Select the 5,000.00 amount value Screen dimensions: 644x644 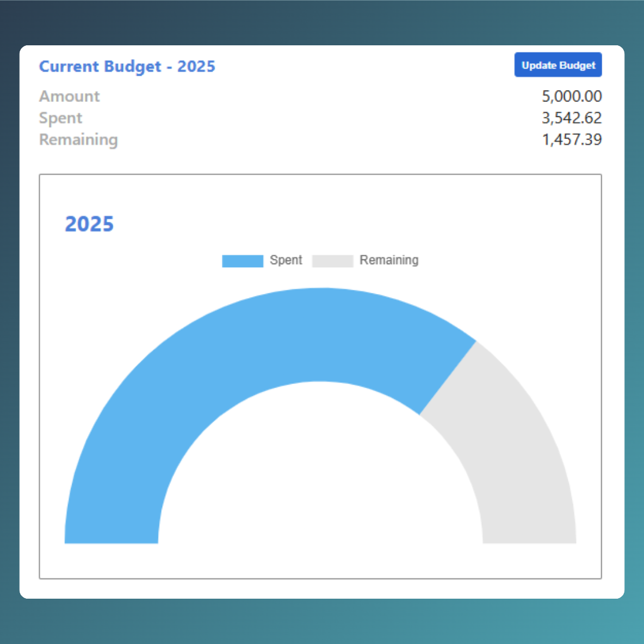click(572, 96)
